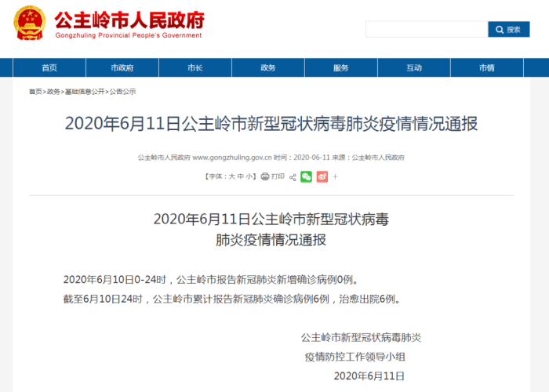Click the 疫情防控工作领导小组 signature line
549x392 pixels.
[x=355, y=357]
